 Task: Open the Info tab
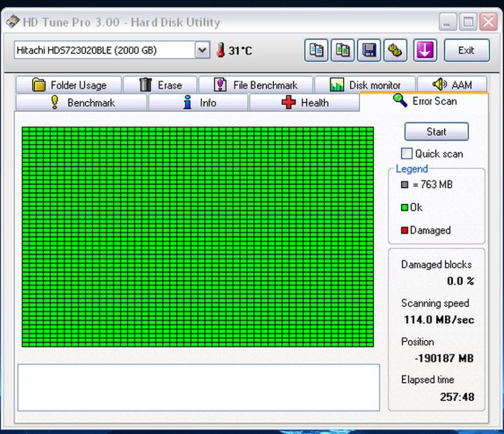(x=198, y=103)
